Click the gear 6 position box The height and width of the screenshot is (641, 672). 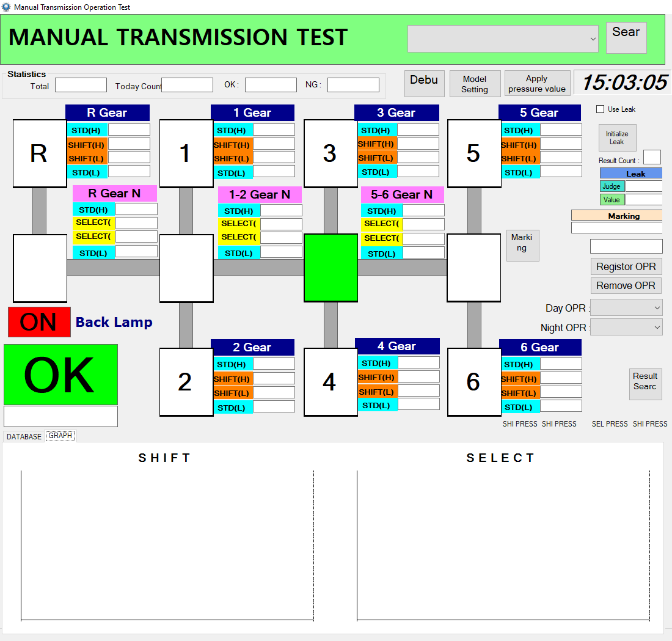coord(473,382)
